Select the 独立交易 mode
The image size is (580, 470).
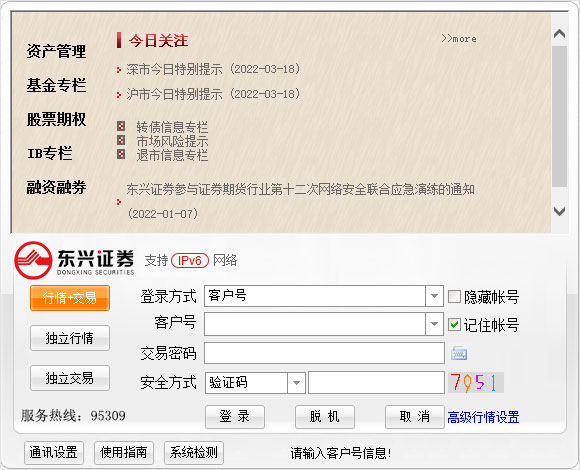click(70, 378)
